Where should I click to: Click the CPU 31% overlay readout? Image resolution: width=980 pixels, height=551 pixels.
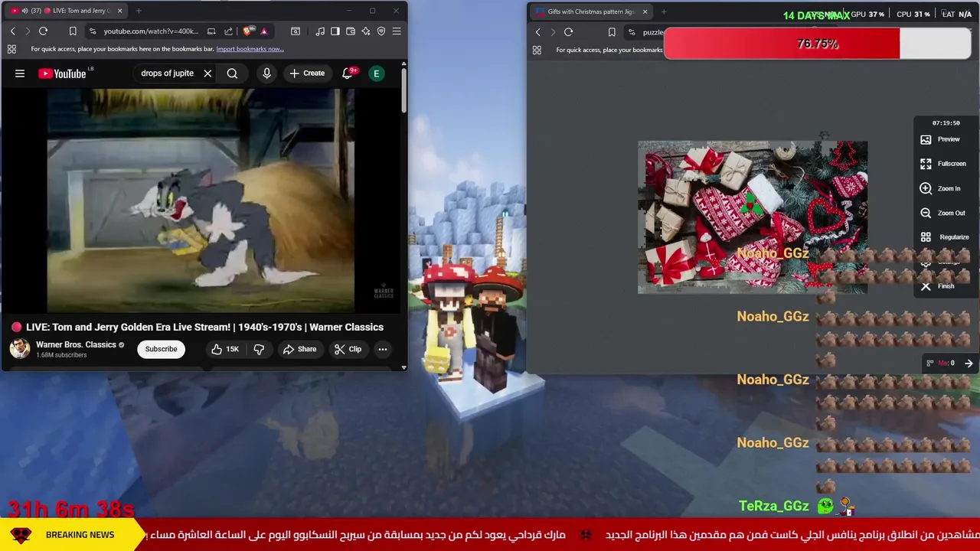coord(913,14)
